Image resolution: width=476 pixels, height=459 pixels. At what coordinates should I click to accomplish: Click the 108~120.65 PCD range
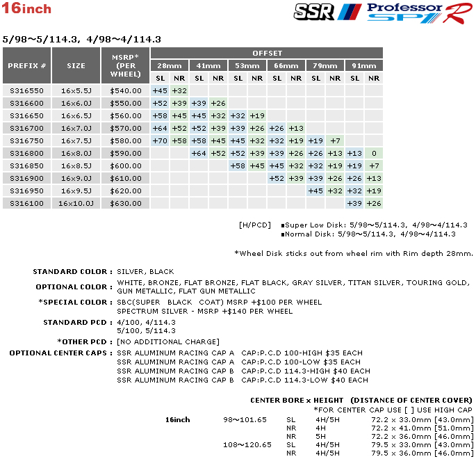click(x=247, y=444)
